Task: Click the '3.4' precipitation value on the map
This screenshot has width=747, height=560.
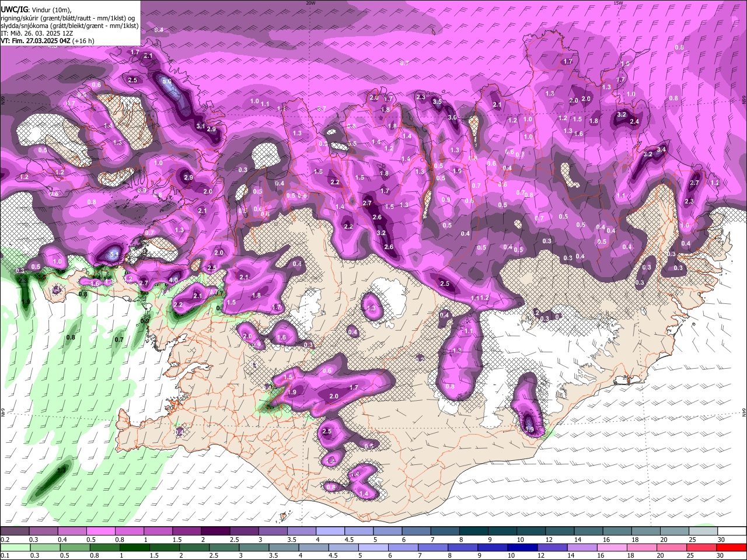Action: tap(661, 150)
